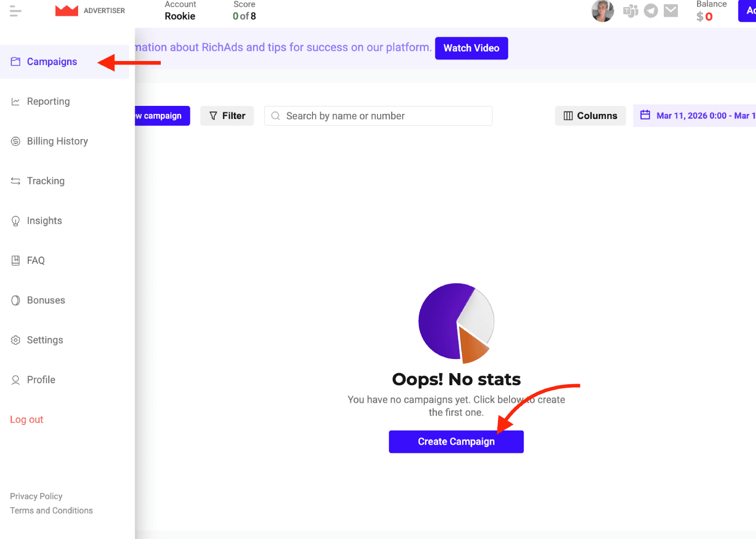
Task: Click the Insights lightbulb icon
Action: click(x=16, y=221)
